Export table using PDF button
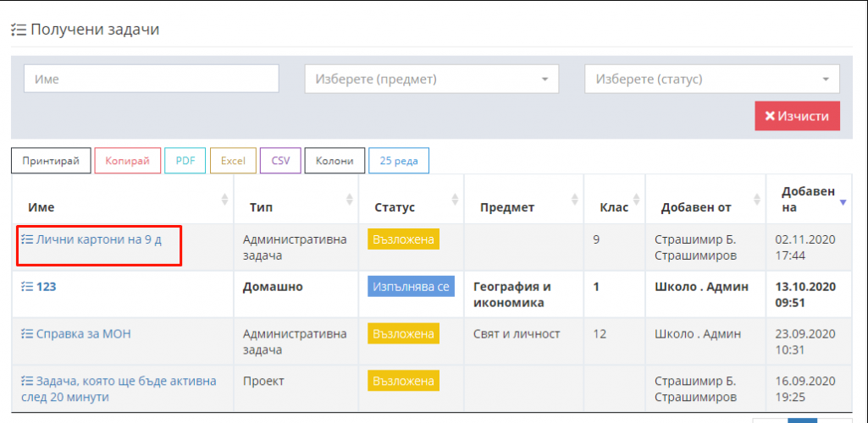Viewport: 868px width, 423px height. tap(185, 161)
